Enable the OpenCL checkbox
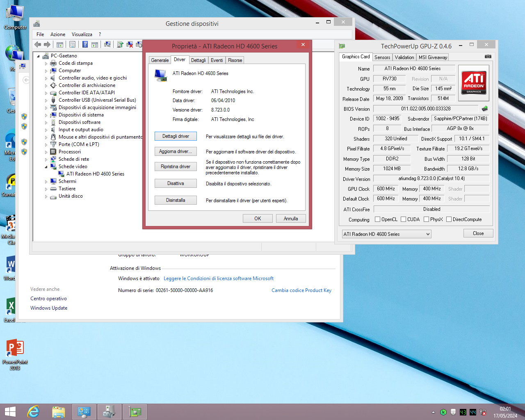The height and width of the screenshot is (420, 525). (x=377, y=219)
